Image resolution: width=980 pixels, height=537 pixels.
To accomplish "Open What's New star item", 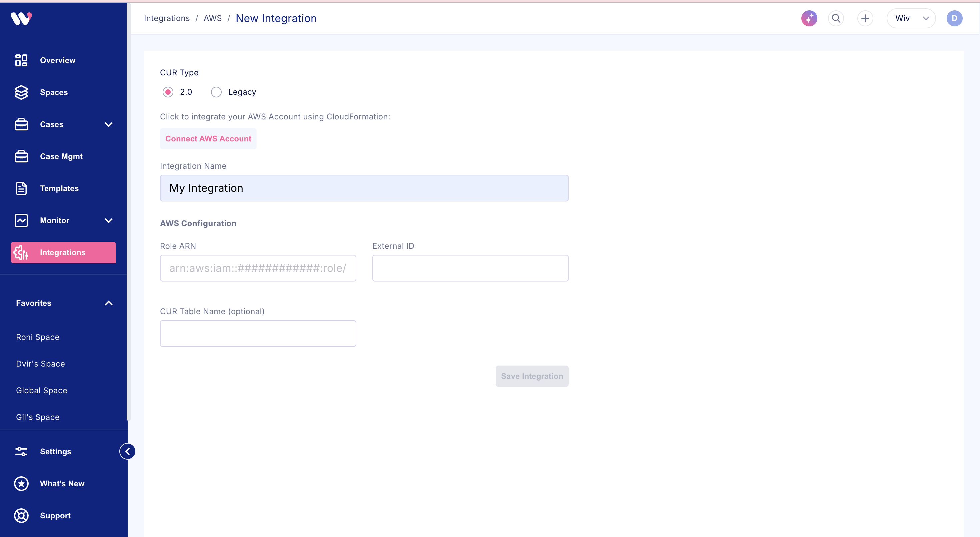I will (x=62, y=483).
